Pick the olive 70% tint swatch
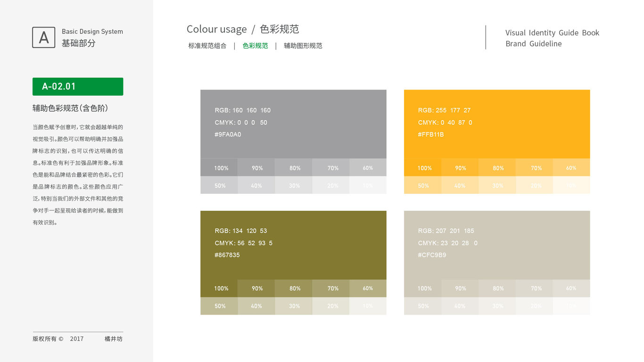This screenshot has height=362, width=644. click(x=330, y=288)
